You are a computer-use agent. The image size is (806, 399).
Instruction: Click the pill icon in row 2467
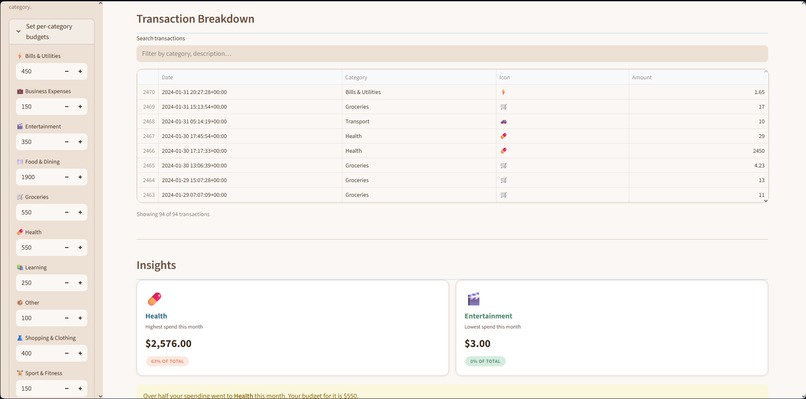pyautogui.click(x=503, y=136)
